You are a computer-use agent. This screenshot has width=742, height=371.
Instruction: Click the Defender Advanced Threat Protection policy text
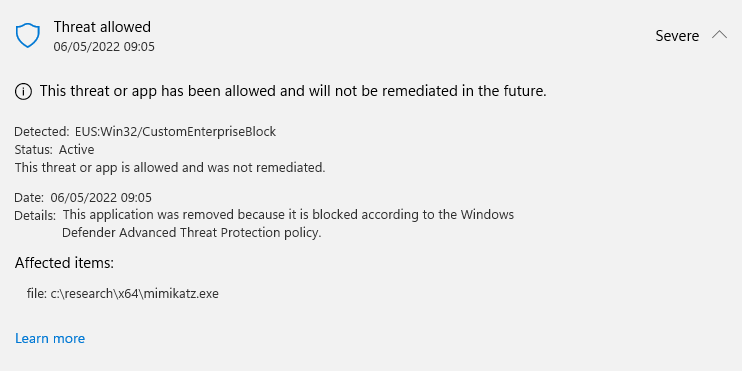192,233
